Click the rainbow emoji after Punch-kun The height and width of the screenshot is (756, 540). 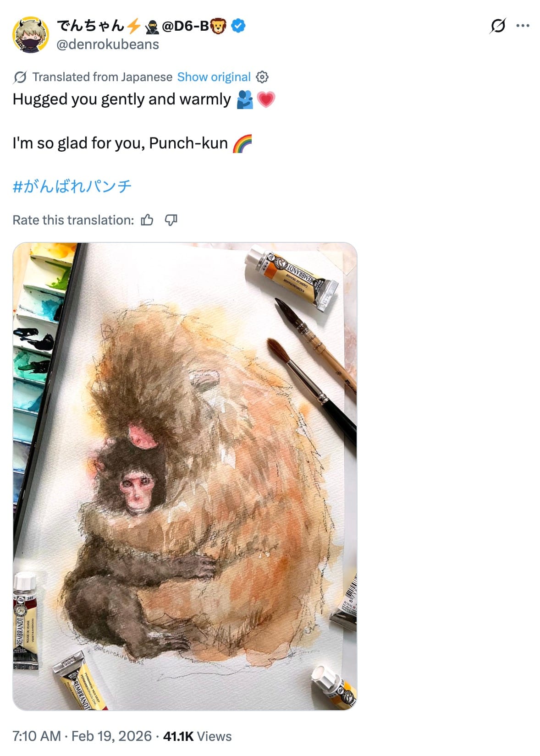tap(242, 143)
